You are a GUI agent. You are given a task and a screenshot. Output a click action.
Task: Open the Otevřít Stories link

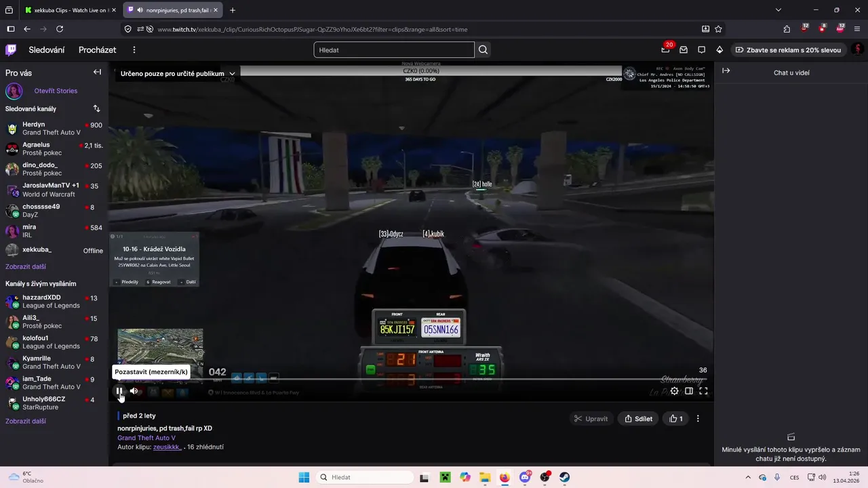[x=56, y=91]
